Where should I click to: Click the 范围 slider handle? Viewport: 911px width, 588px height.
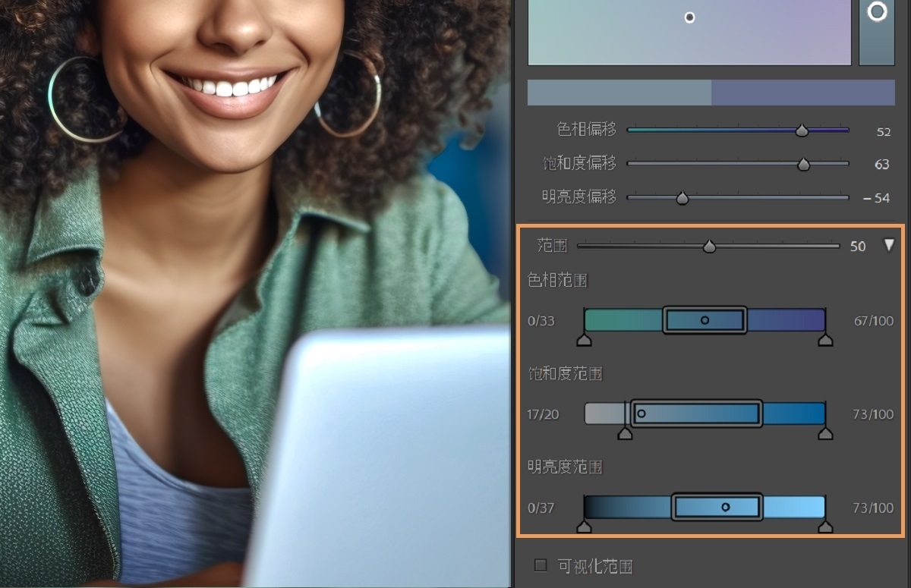pyautogui.click(x=709, y=246)
